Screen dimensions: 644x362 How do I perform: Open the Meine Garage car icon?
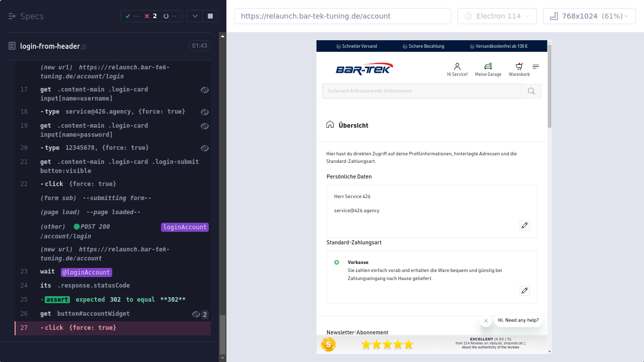coord(488,67)
